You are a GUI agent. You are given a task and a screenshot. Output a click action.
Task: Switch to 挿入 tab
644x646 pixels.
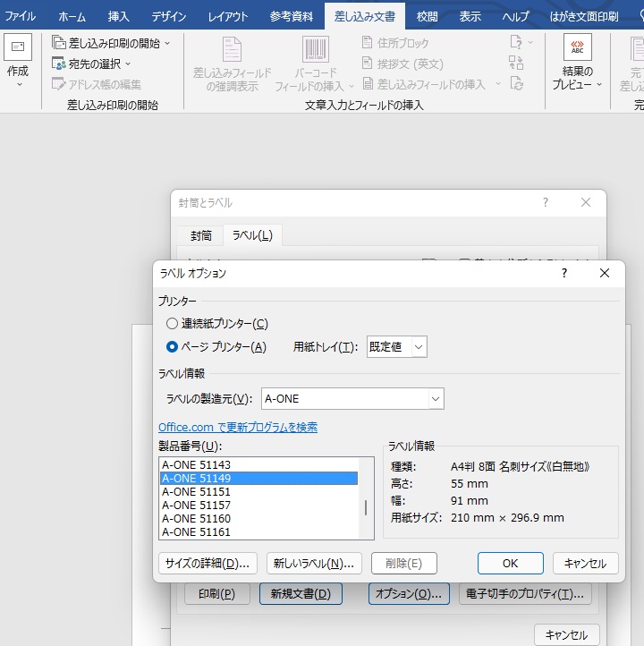[x=119, y=16]
